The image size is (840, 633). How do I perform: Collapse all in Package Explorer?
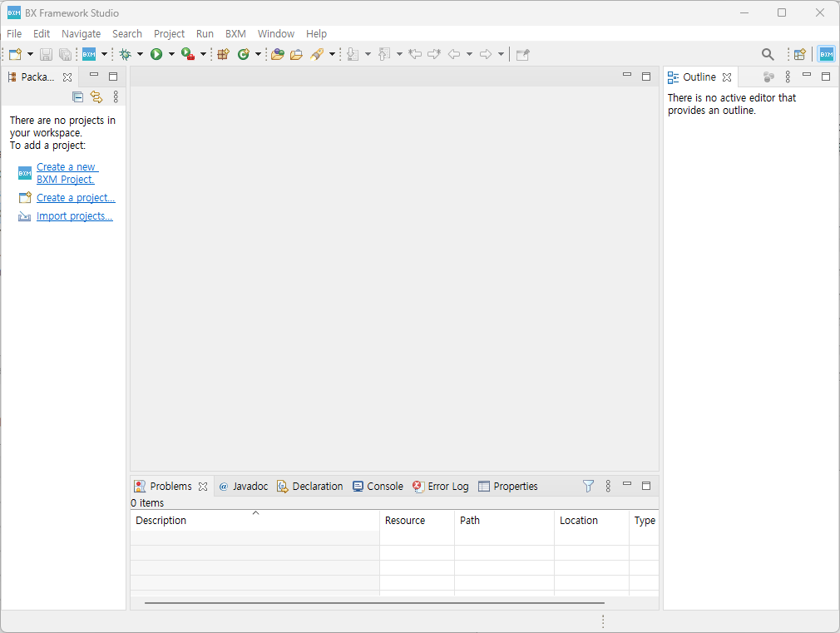pyautogui.click(x=78, y=96)
